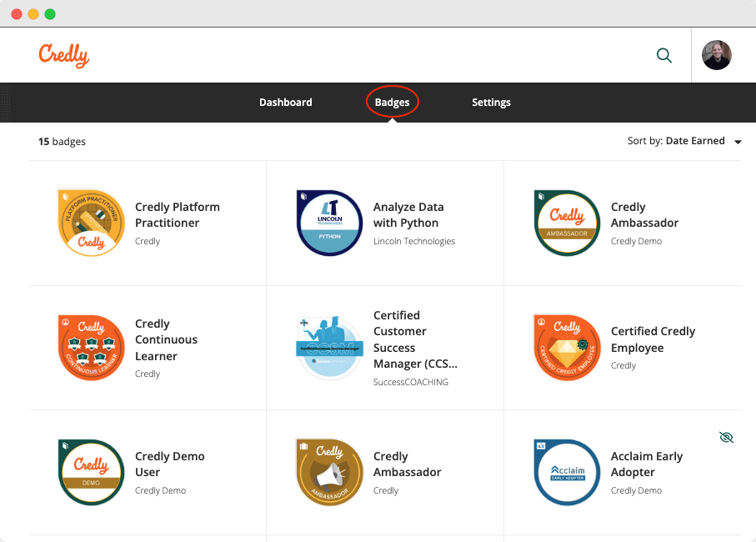This screenshot has width=756, height=542.
Task: Click Credly Demo under Acclaim Early Adopter
Action: [x=637, y=490]
